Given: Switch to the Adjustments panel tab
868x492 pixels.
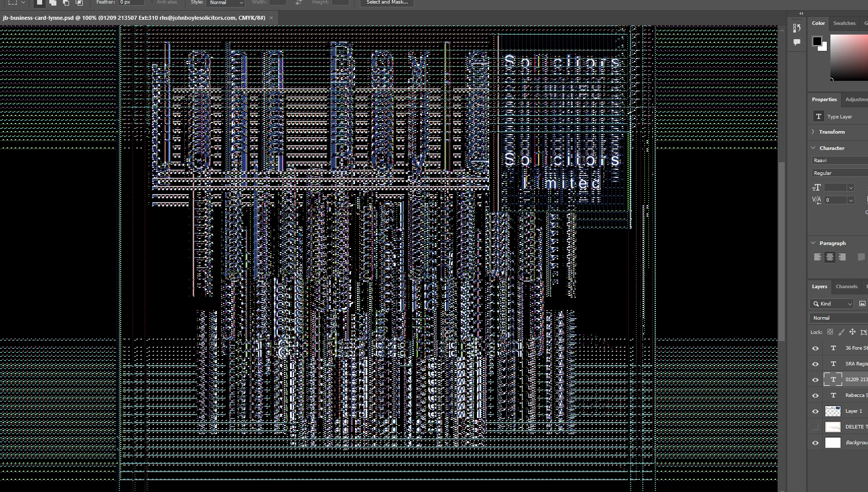Looking at the screenshot, I should [856, 100].
